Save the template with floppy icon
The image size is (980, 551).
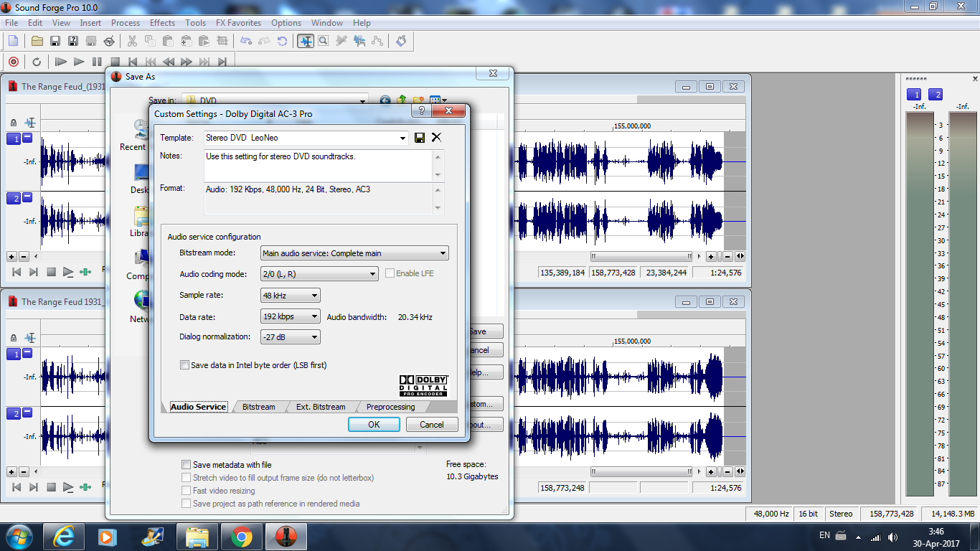(x=420, y=138)
